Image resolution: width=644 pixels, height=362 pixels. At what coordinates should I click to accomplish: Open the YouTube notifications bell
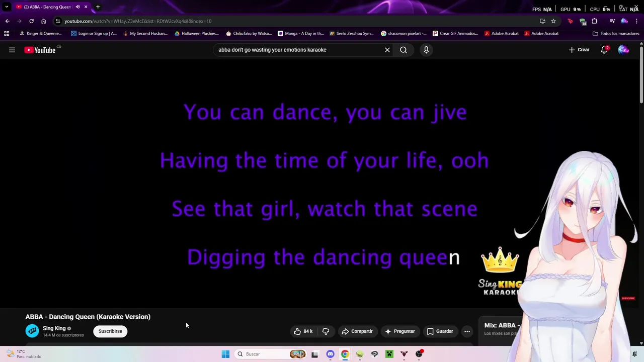click(604, 50)
